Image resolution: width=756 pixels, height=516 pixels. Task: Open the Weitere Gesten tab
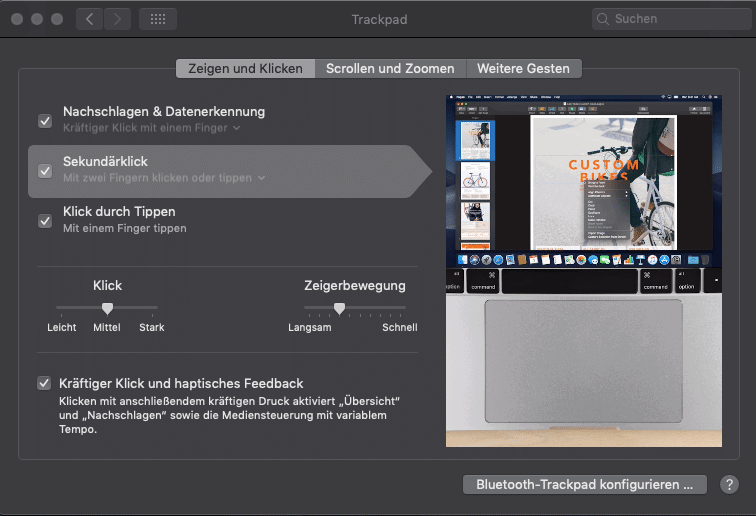pyautogui.click(x=523, y=69)
